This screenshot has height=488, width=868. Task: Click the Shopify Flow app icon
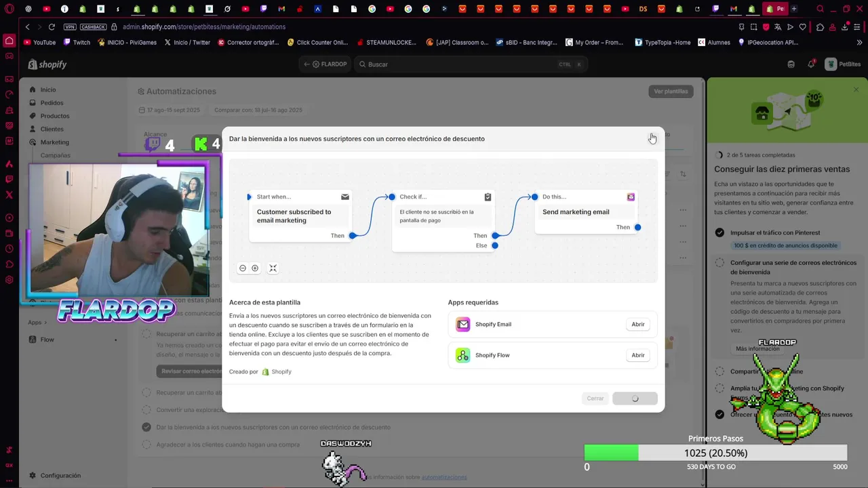(463, 355)
